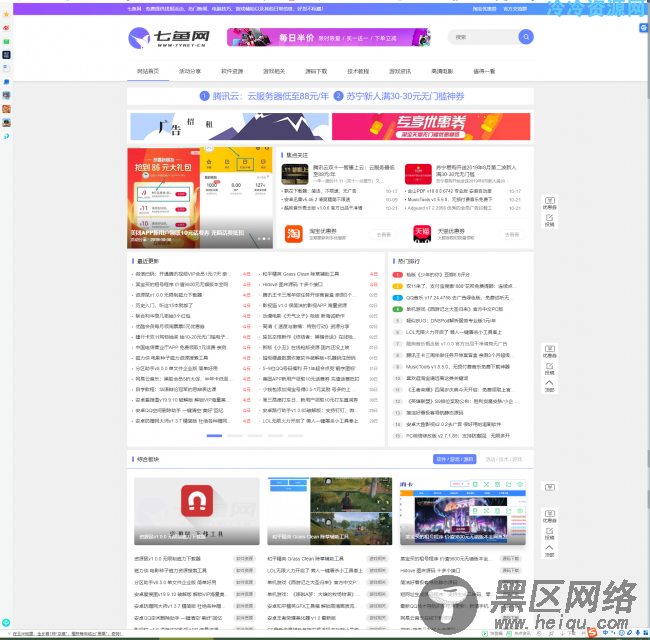Open Hidove 图床源码 in 综合板块 source list
The image size is (650, 640).
(430, 570)
